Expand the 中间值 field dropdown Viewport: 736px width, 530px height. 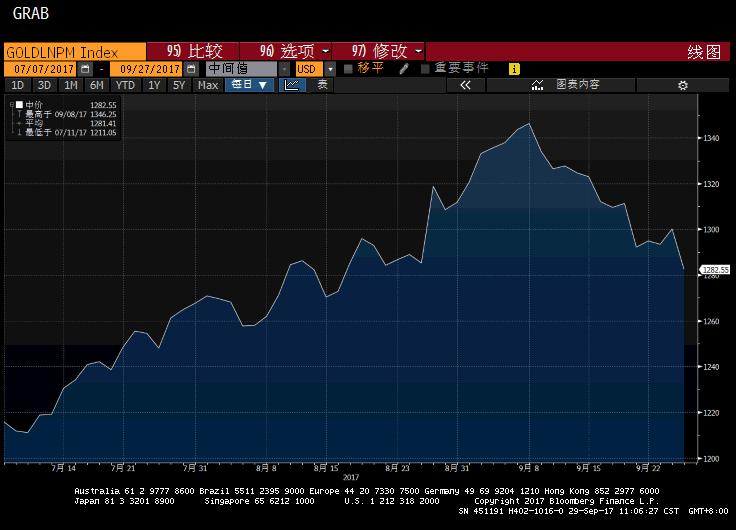284,69
